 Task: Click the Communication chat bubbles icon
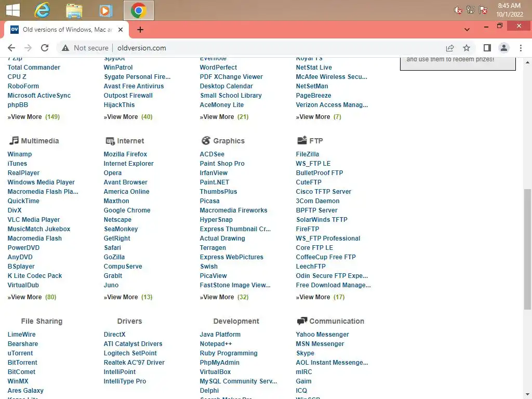coord(302,321)
